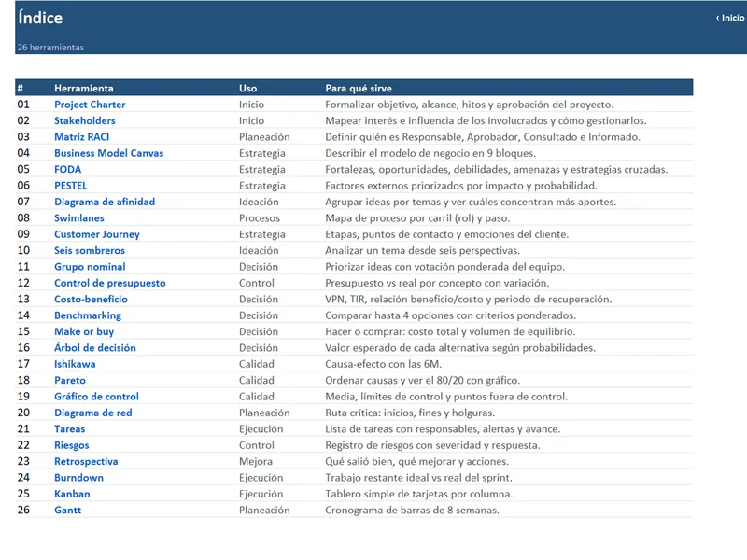Select 'Registro de riesgos con severidad y respuesta.'
Screen dimensions: 747x560
pyautogui.click(x=432, y=445)
